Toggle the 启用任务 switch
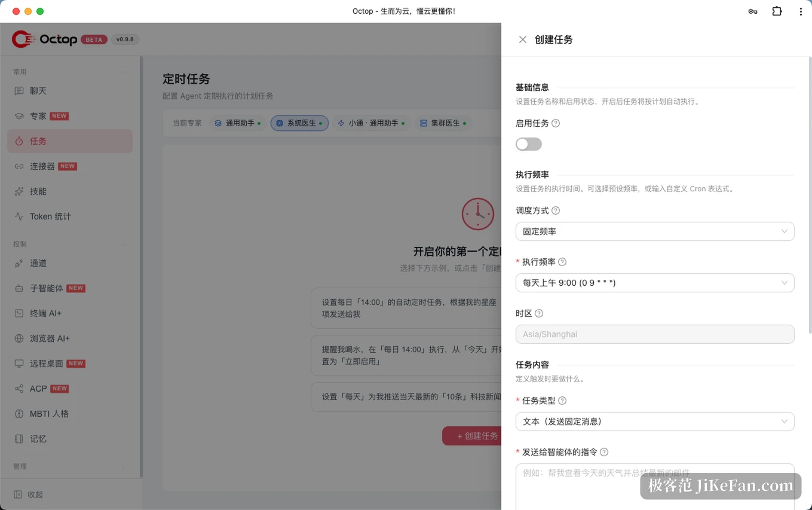 [529, 144]
